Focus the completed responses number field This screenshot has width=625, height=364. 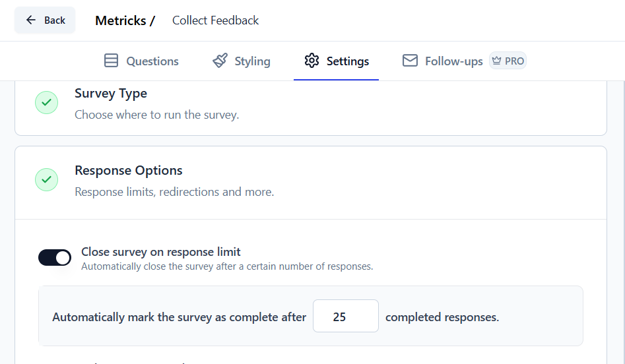(x=345, y=317)
